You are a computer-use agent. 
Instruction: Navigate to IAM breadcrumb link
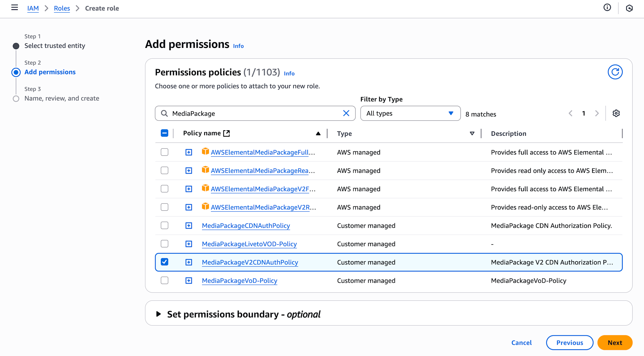click(33, 8)
